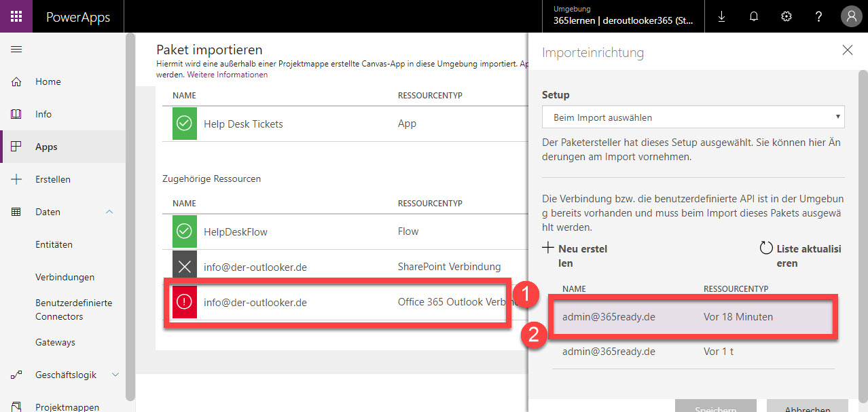The width and height of the screenshot is (868, 412).
Task: Click the Neu erstellen plus icon
Action: [549, 248]
